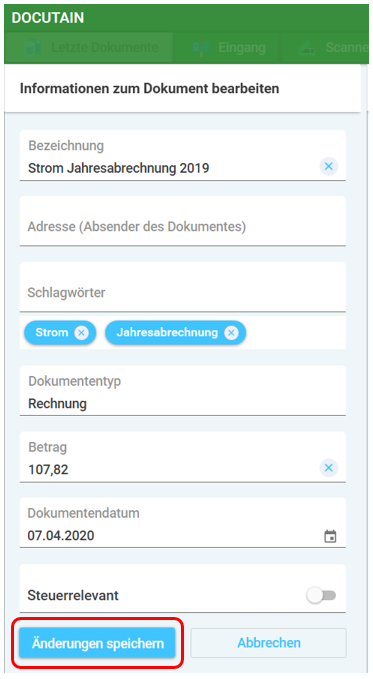Open the Dokumententyp Rechnung dropdown
Screen dimensions: 373x679
[x=182, y=391]
